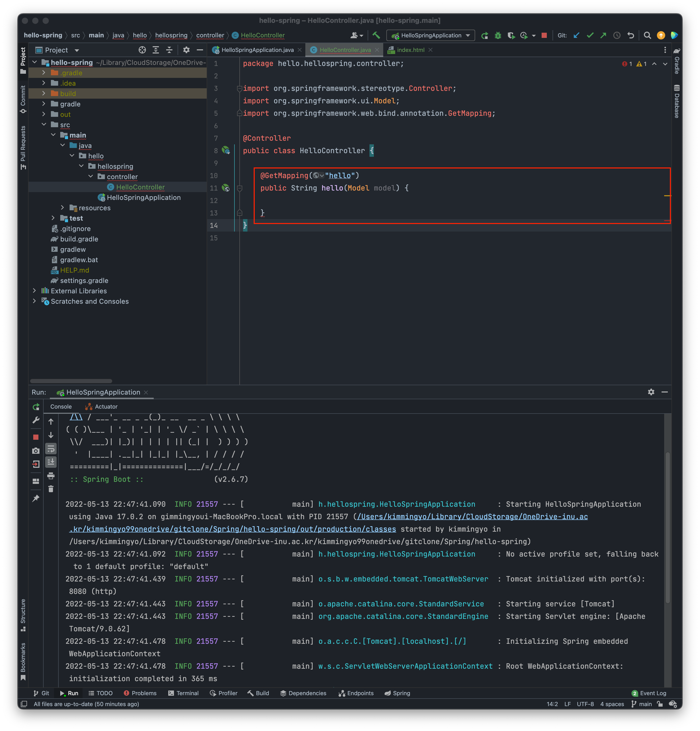Screen dimensions: 700x731
Task: Expand the build folder
Action: (x=44, y=93)
